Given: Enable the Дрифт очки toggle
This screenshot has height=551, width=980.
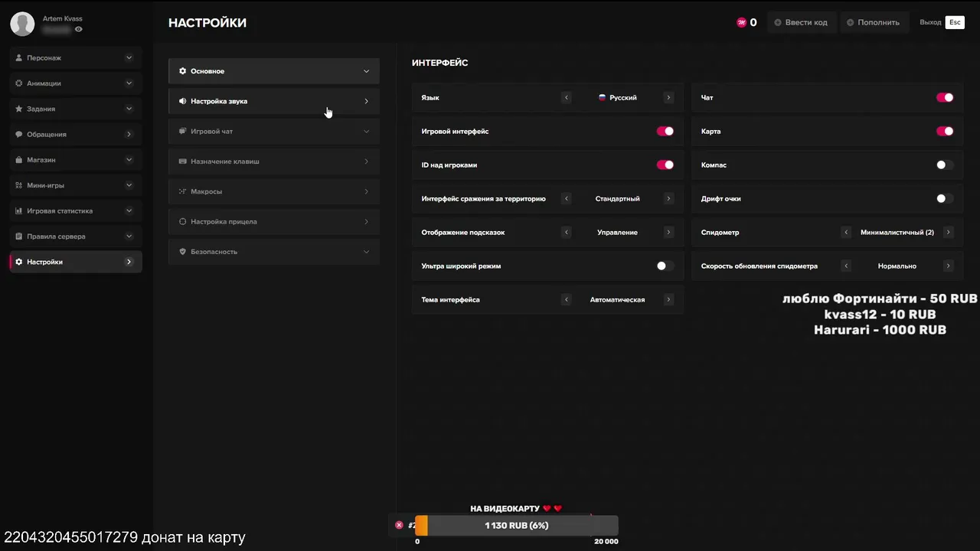Looking at the screenshot, I should (945, 199).
